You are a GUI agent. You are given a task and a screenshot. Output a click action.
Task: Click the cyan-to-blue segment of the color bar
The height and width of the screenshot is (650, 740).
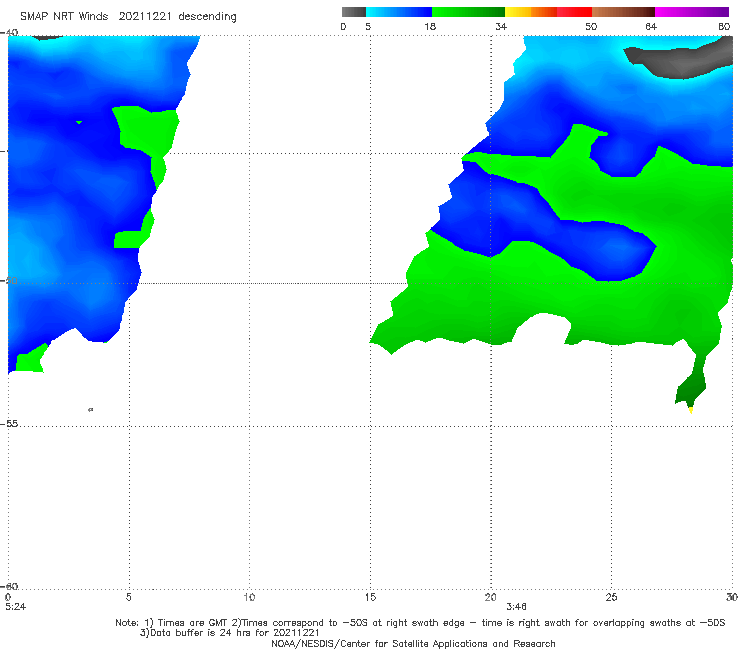point(399,12)
